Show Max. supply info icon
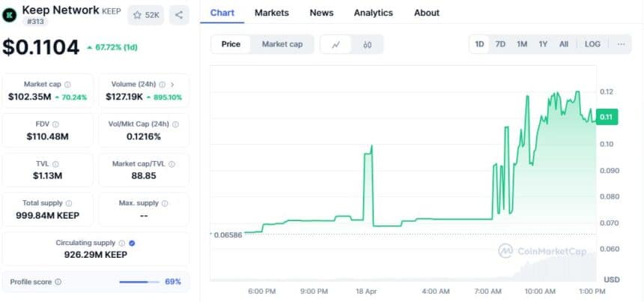 [x=165, y=203]
